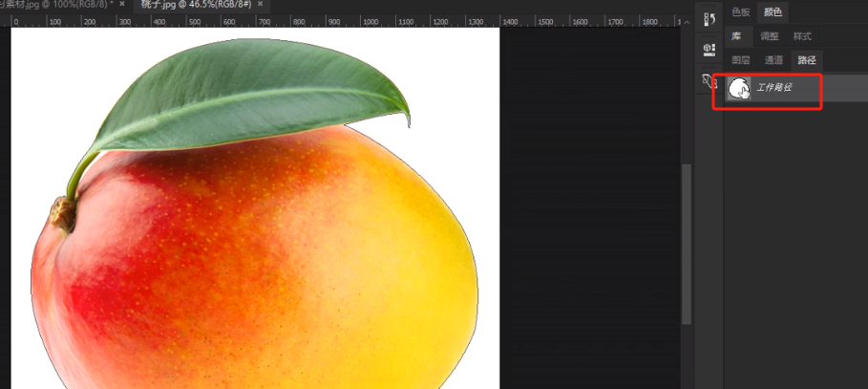The width and height of the screenshot is (868, 389).
Task: Open the History panel icon
Action: tap(709, 20)
